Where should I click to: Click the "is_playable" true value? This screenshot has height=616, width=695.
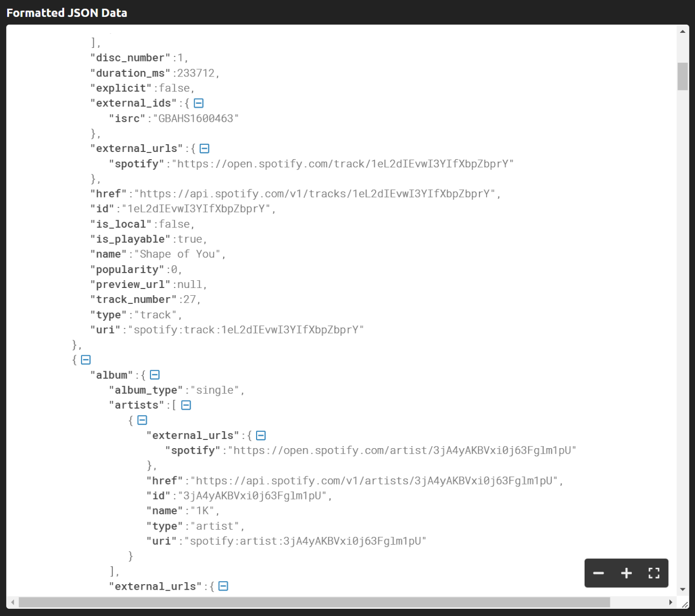pos(190,239)
